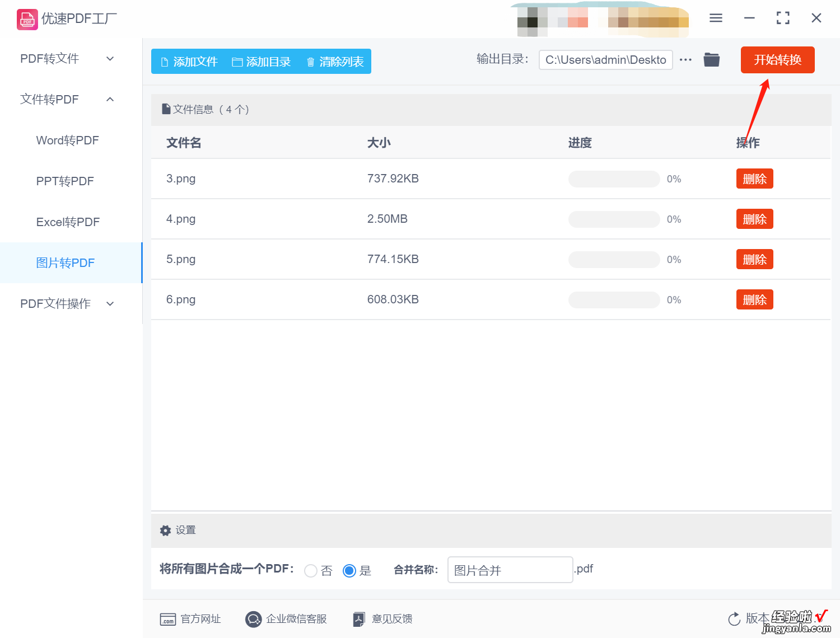Click the 企业微信客服 chat icon
Image resolution: width=840 pixels, height=638 pixels.
coord(254,619)
